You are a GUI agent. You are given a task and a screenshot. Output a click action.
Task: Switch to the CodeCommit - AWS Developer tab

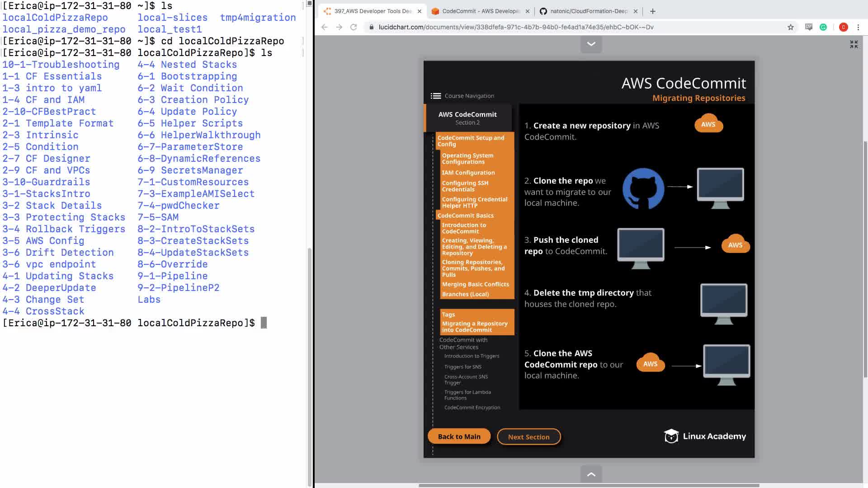(x=481, y=11)
